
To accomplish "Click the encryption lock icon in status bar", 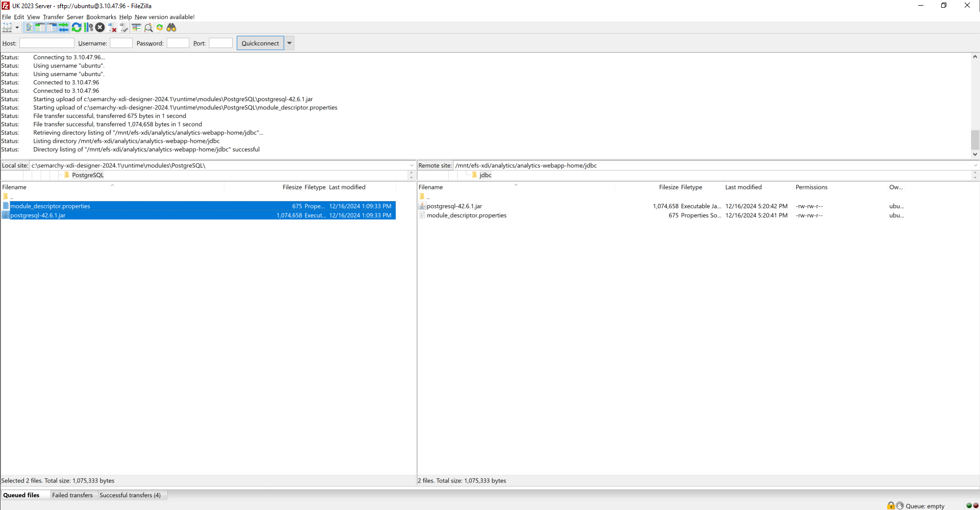I will (891, 505).
